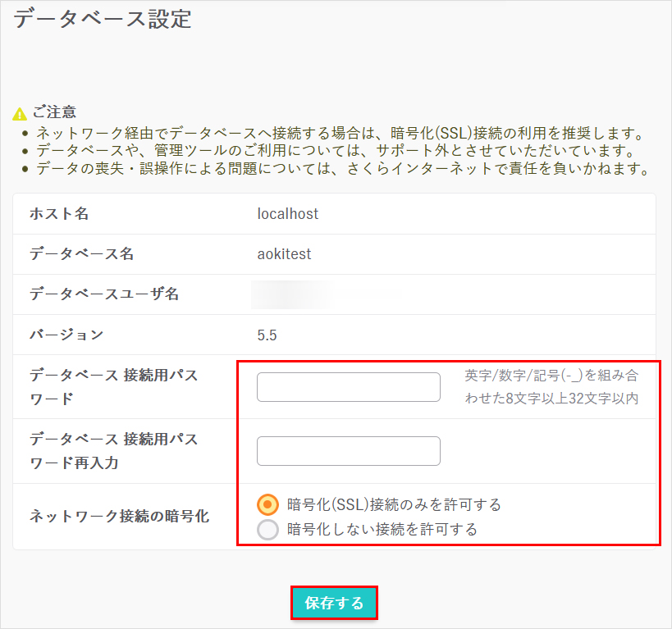The height and width of the screenshot is (629, 672).
Task: Click the yellow warning triangle icon
Action: pos(21,113)
